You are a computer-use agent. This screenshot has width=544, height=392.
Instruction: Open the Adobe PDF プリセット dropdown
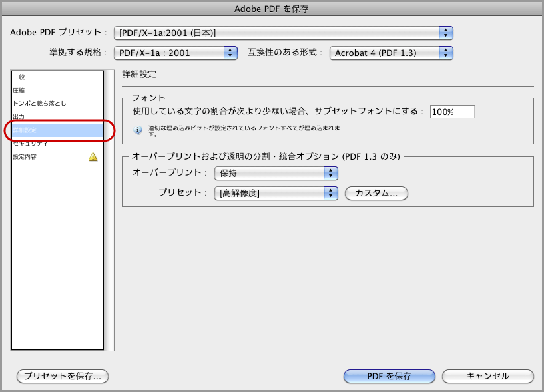point(284,33)
